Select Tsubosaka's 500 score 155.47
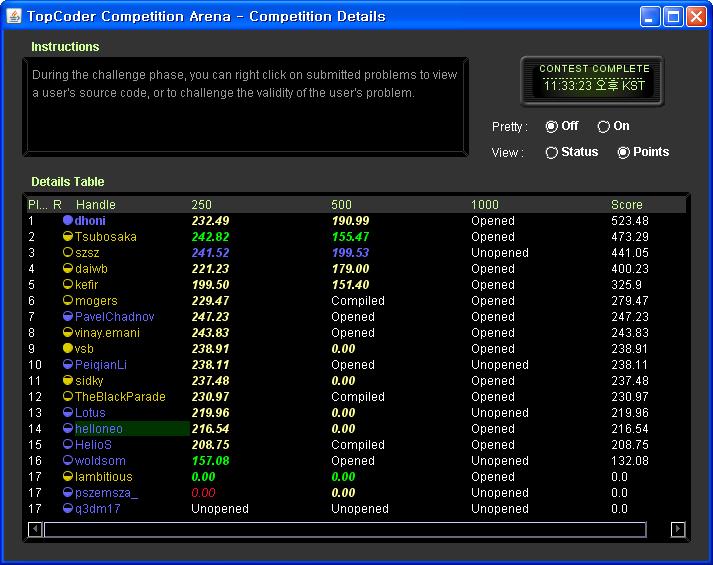The image size is (713, 565). coord(350,237)
